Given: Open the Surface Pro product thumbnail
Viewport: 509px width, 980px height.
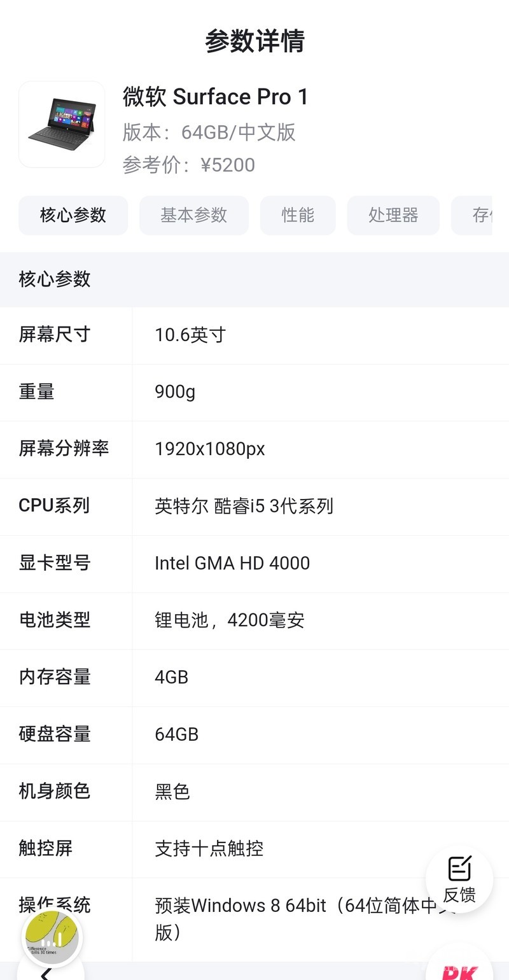Looking at the screenshot, I should pyautogui.click(x=62, y=124).
